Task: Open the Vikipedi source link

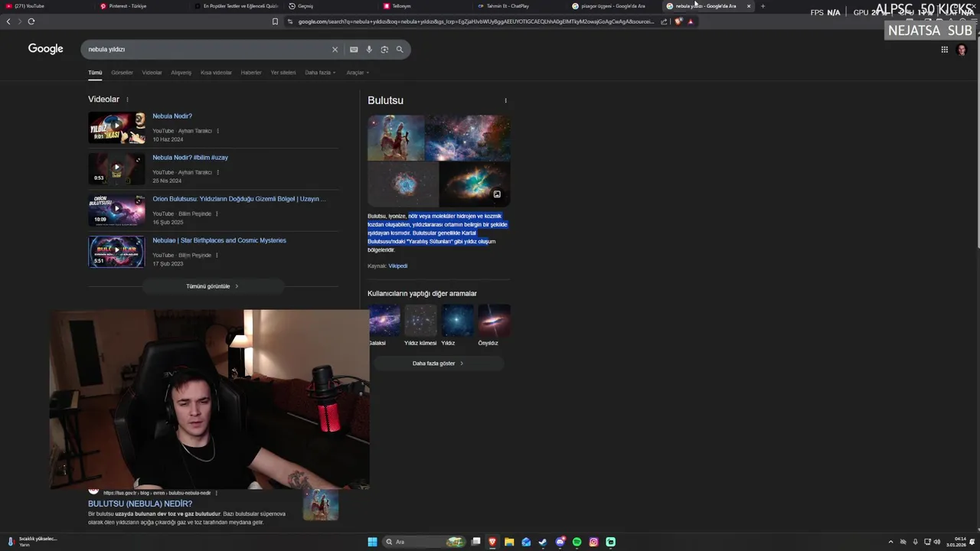Action: click(x=397, y=266)
